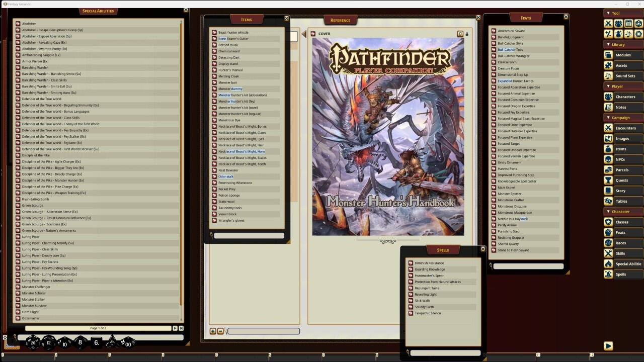This screenshot has width=644, height=362.
Task: Open link icon for Monster Scholar ability
Action: coord(18,293)
